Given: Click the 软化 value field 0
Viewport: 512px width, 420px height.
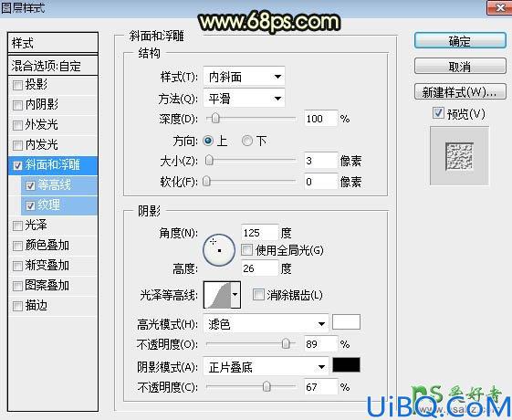Looking at the screenshot, I should (x=320, y=182).
